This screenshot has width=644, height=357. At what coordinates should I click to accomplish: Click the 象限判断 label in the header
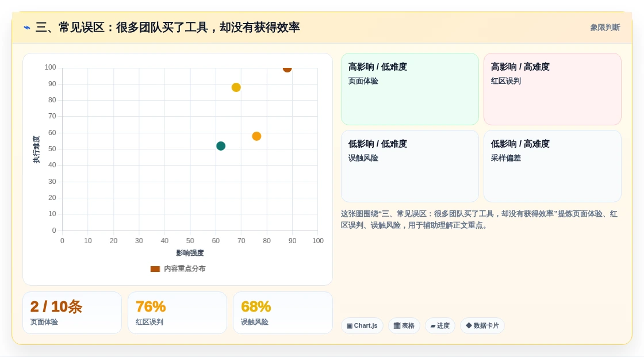[605, 28]
